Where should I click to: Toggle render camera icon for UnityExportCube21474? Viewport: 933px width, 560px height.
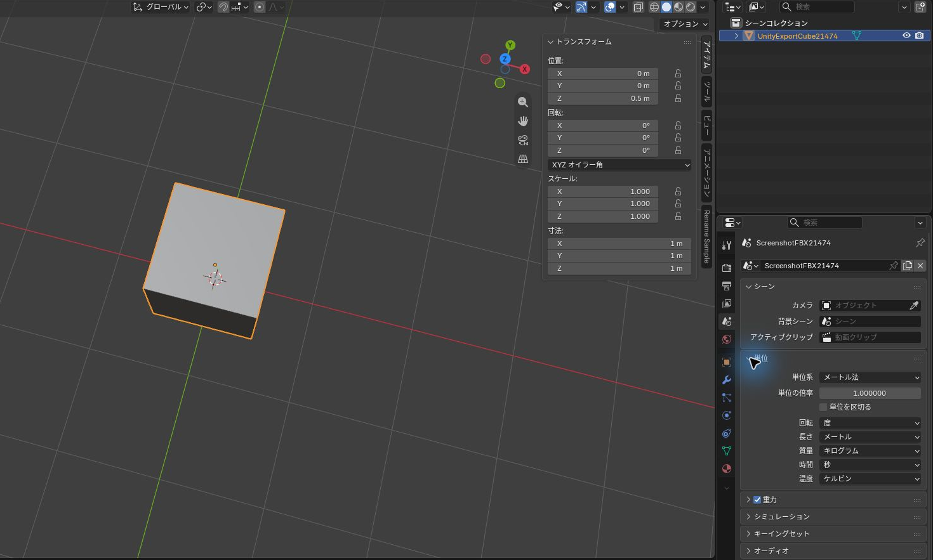[x=919, y=36]
